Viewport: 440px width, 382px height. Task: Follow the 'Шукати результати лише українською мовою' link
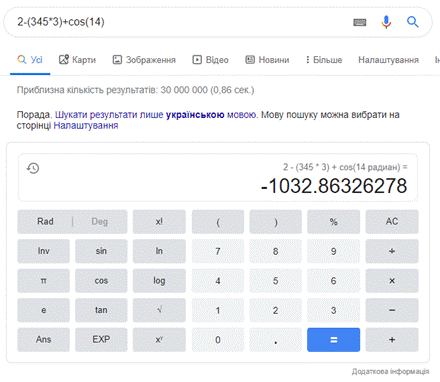[156, 115]
